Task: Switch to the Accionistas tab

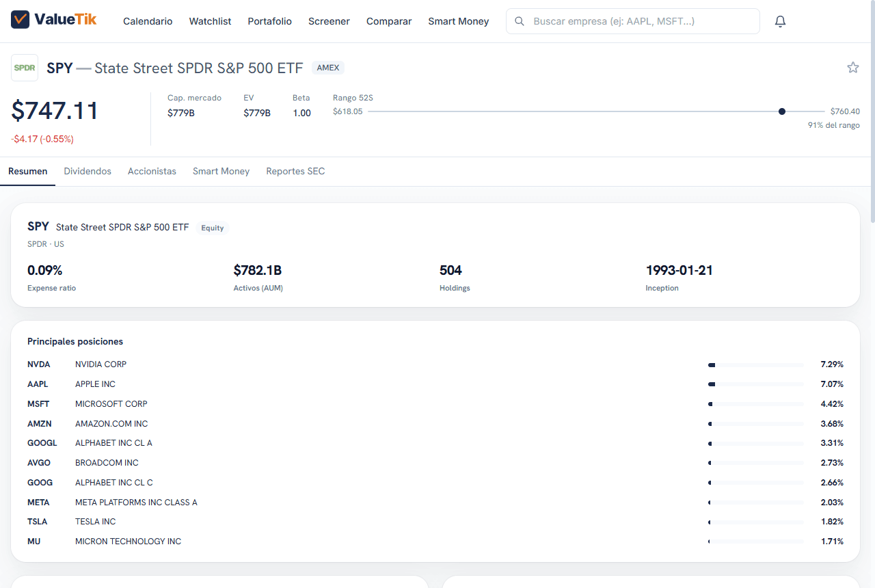Action: click(x=152, y=171)
